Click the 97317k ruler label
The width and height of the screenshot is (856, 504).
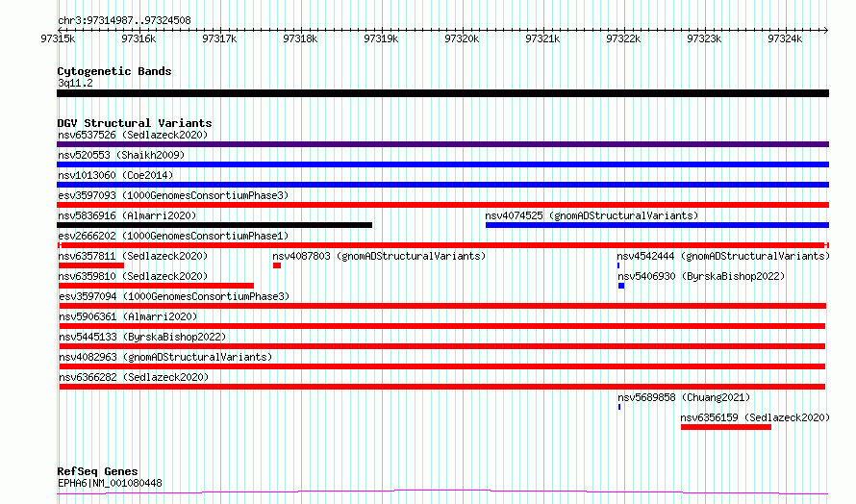click(219, 38)
